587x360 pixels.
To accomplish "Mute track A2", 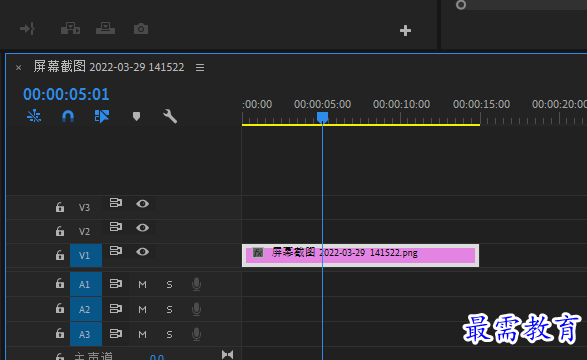I will [142, 309].
